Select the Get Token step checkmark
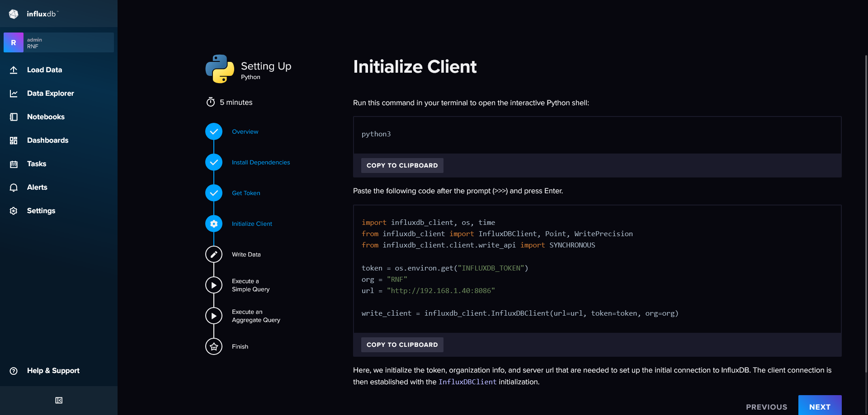 click(214, 193)
